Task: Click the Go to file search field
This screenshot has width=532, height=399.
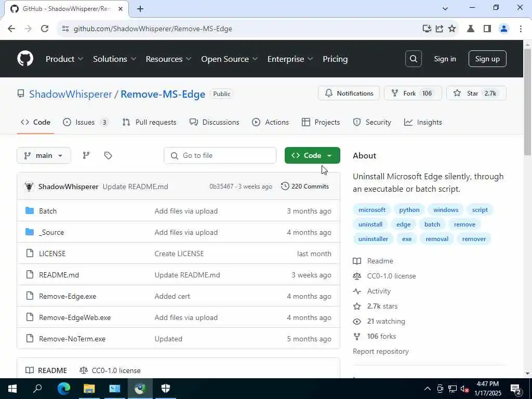Action: coord(220,155)
